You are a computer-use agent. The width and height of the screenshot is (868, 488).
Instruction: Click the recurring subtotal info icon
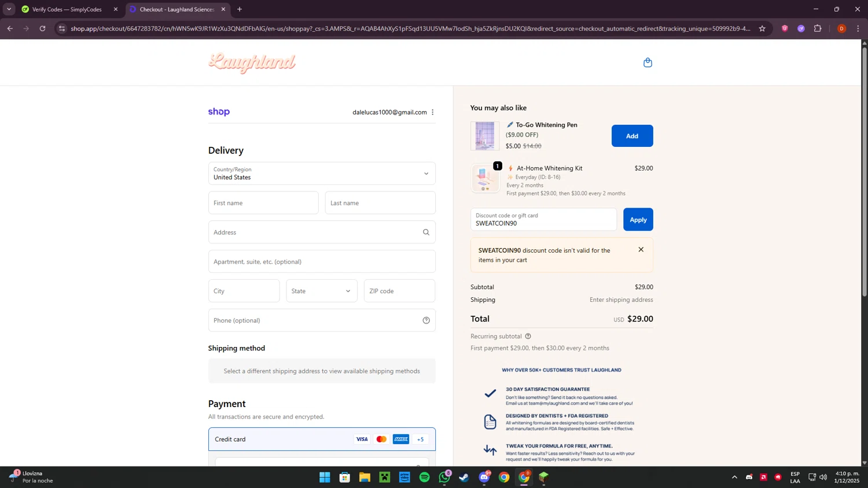528,336
